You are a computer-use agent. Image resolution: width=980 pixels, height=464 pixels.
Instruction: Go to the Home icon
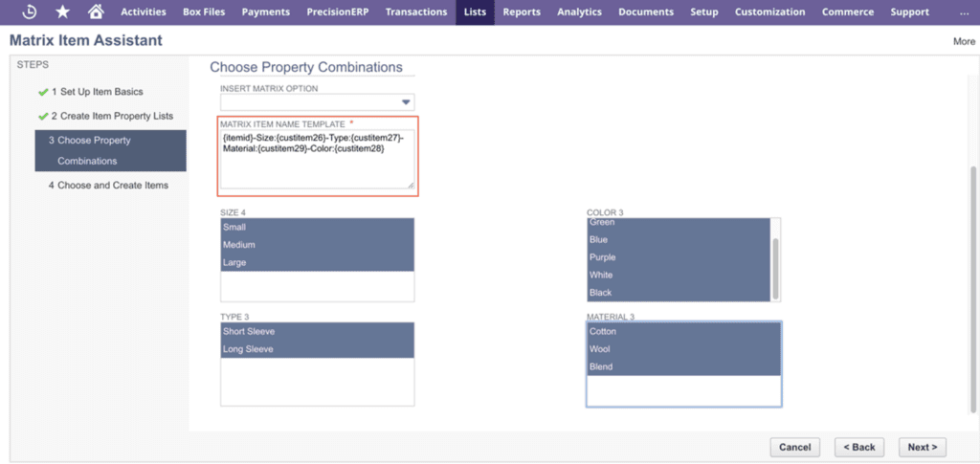click(x=95, y=12)
